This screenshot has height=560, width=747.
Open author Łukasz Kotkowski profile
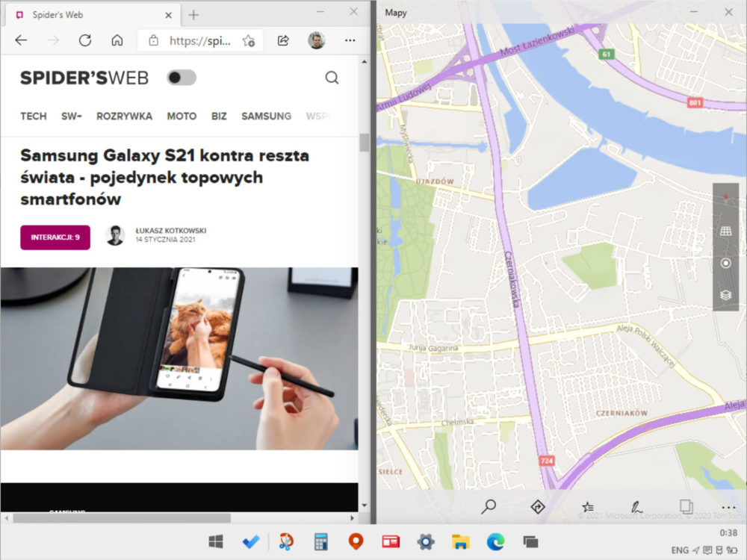(171, 231)
